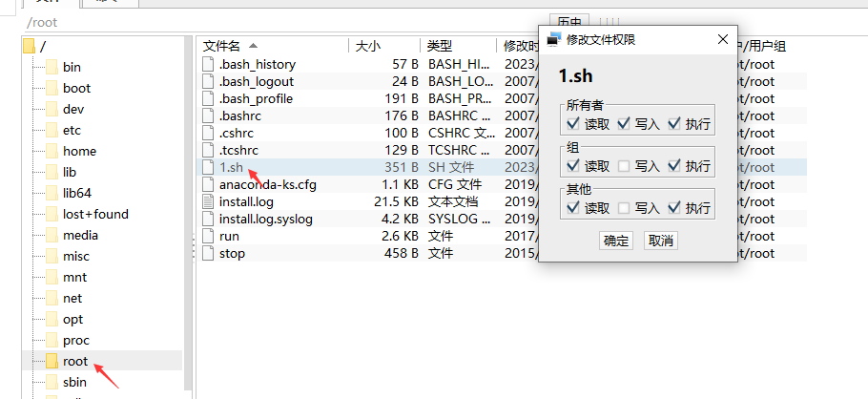Image resolution: width=868 pixels, height=399 pixels.
Task: Confirm permissions with 确定 button
Action: [616, 241]
